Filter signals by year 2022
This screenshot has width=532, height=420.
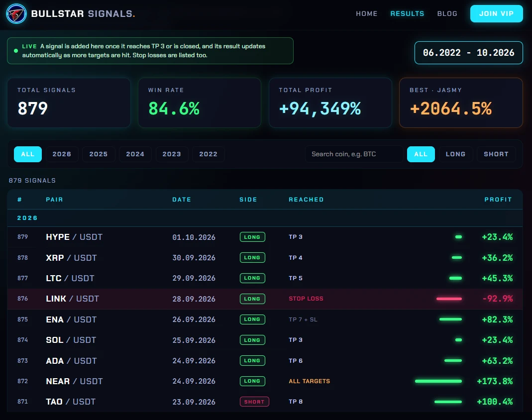pyautogui.click(x=209, y=154)
